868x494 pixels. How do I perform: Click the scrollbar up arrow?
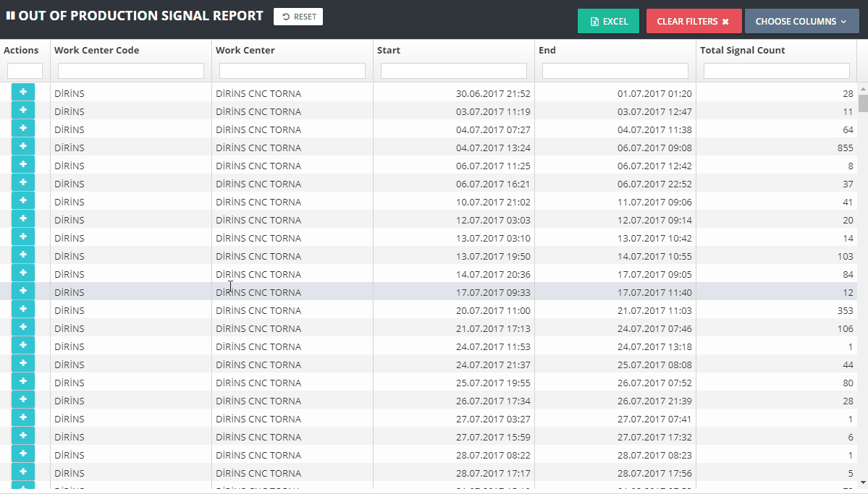tap(862, 88)
